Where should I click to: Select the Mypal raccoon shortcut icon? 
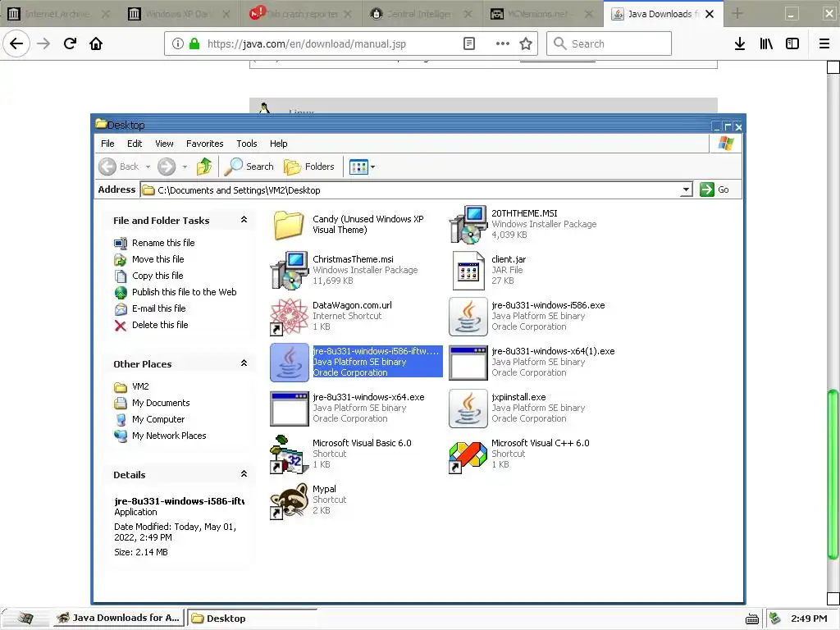coord(290,501)
